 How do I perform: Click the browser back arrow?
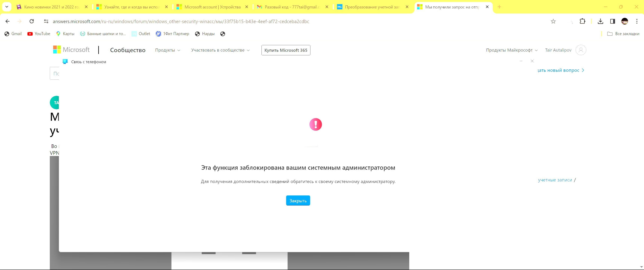(x=7, y=21)
